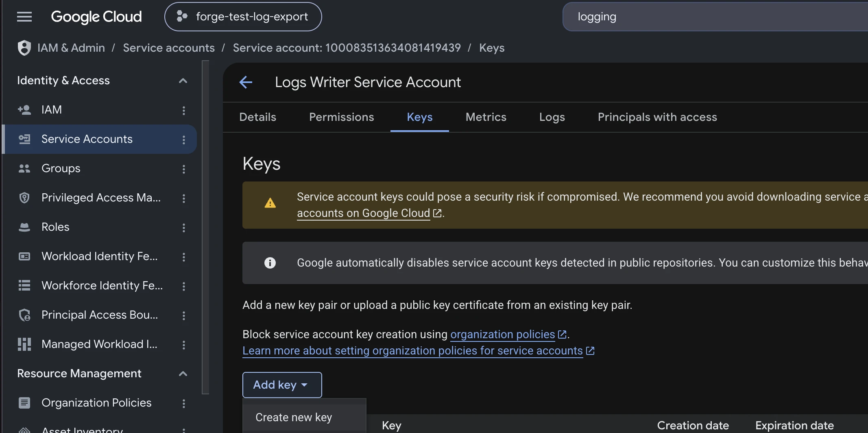Screen dimensions: 868x433
Task: Select the Keys tab
Action: click(420, 117)
